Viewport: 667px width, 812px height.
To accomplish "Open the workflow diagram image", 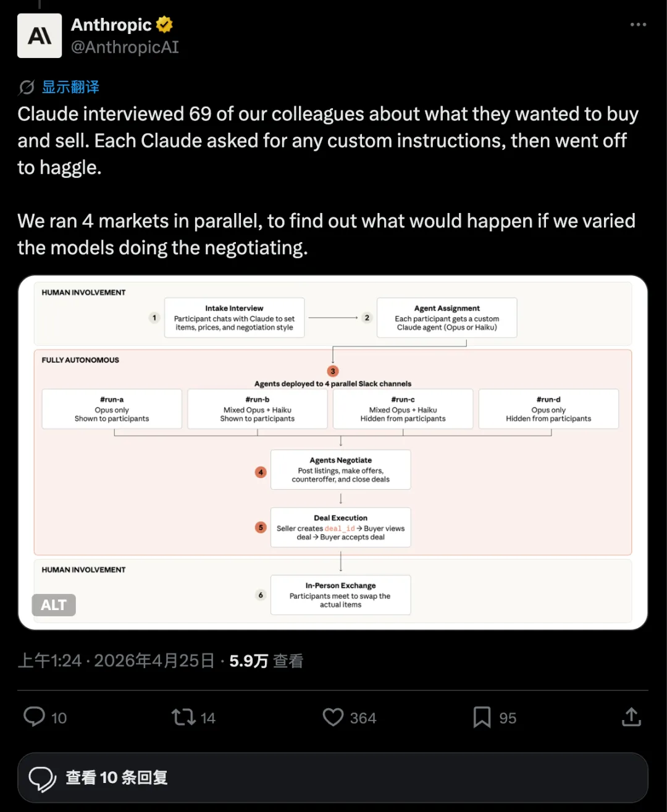I will coord(333,452).
